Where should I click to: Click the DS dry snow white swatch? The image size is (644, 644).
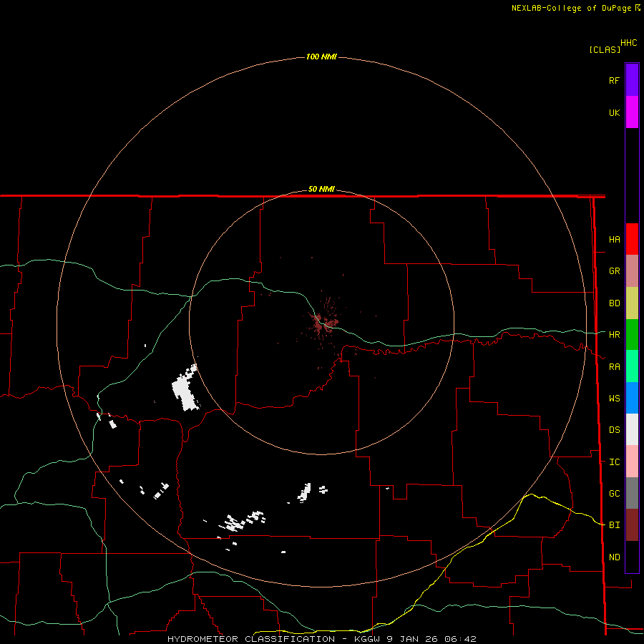coord(632,429)
